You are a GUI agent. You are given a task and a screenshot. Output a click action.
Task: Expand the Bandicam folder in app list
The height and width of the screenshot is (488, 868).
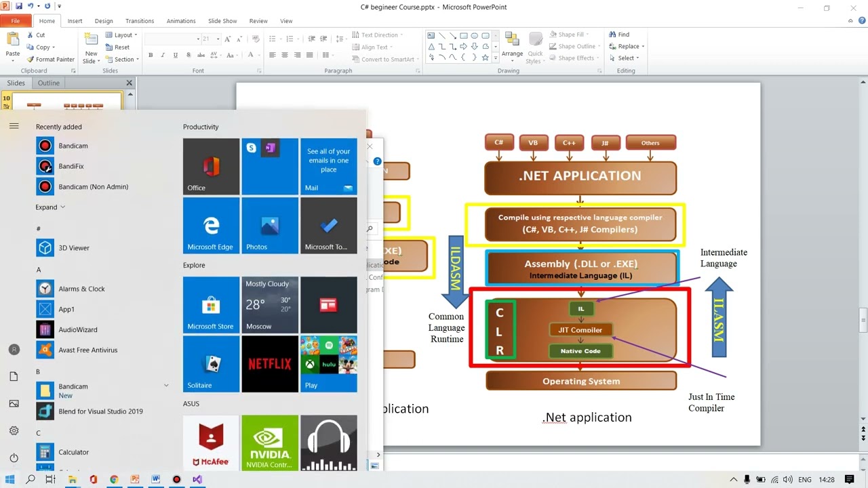click(x=166, y=386)
